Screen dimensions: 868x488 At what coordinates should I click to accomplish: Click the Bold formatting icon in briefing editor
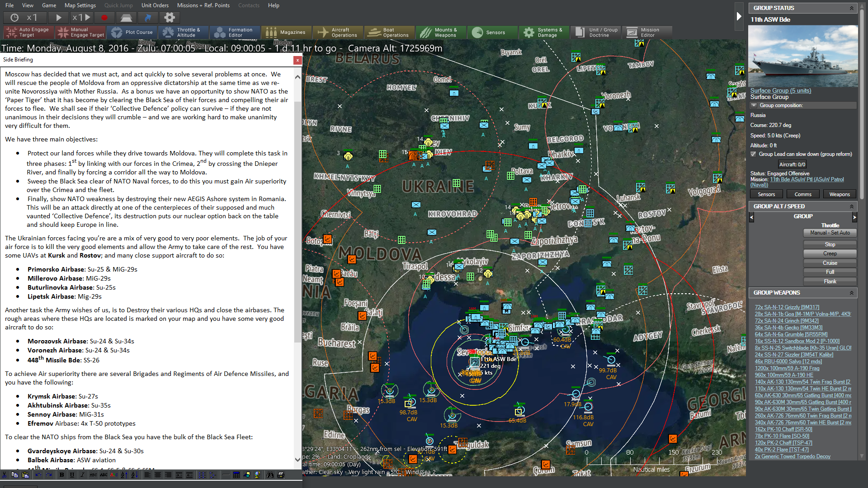click(x=62, y=475)
